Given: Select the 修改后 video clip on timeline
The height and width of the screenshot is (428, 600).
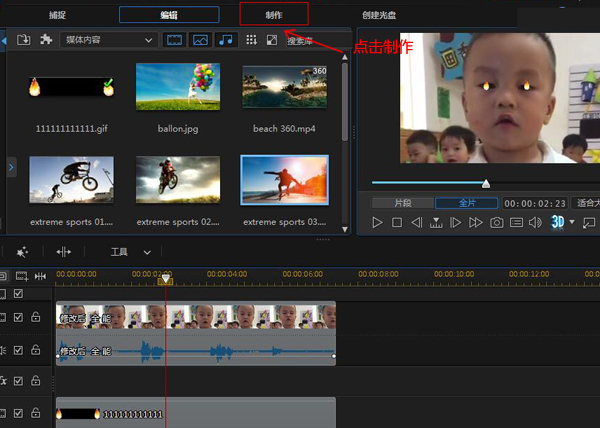Looking at the screenshot, I should coord(196,316).
